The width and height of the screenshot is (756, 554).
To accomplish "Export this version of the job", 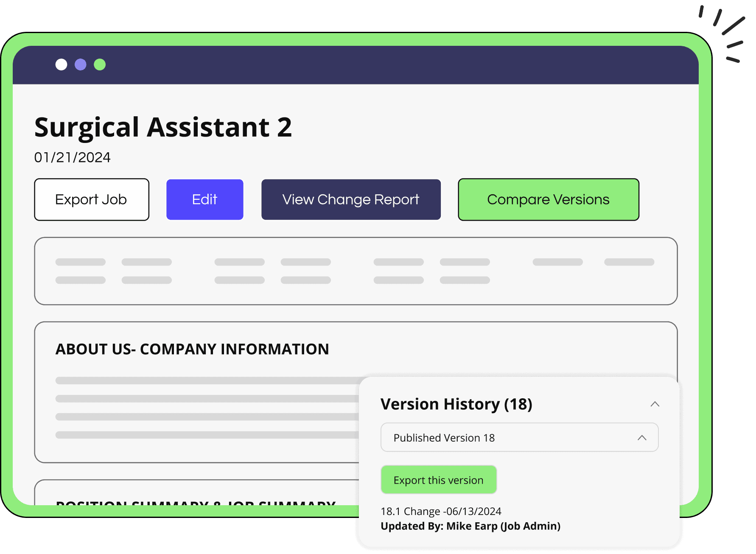I will click(x=439, y=480).
